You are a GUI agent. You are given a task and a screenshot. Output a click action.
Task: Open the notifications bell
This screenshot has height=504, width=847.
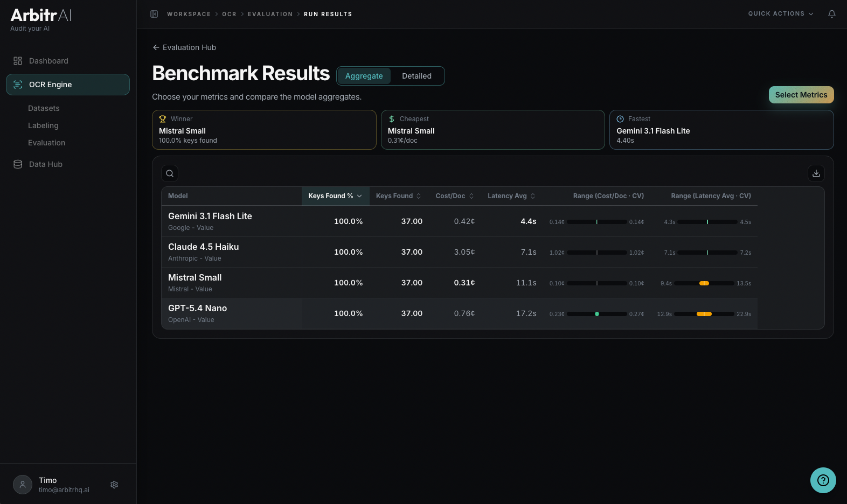click(831, 14)
